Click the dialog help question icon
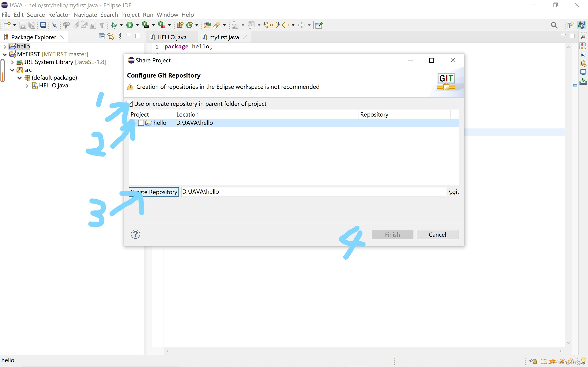This screenshot has height=367, width=588. coord(135,234)
